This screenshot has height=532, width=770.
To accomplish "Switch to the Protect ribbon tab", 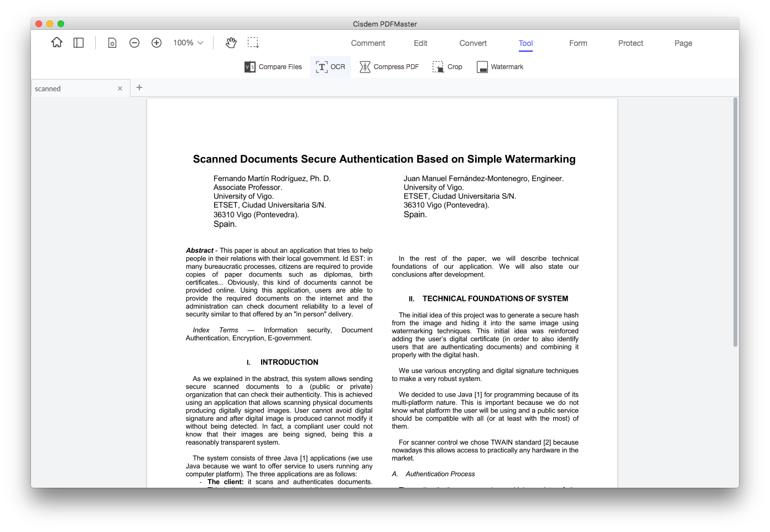I will 631,43.
